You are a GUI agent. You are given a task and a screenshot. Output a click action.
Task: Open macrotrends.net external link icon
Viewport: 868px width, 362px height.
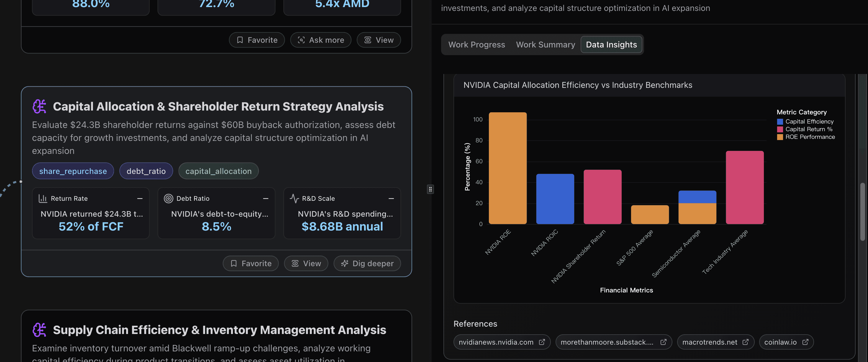point(746,342)
